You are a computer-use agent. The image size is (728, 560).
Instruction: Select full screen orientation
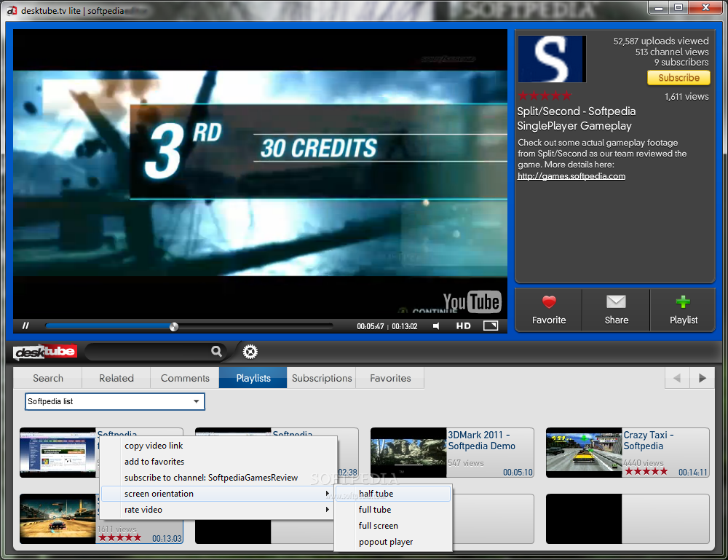(x=393, y=526)
